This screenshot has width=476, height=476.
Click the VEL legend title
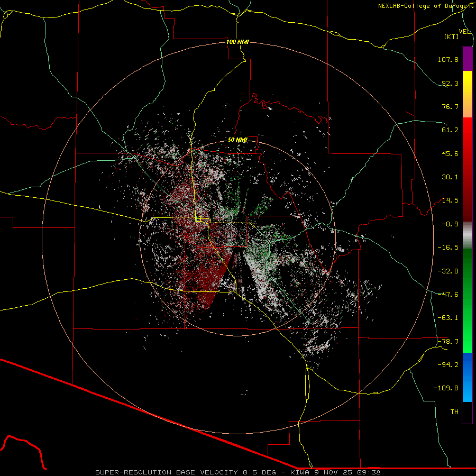click(464, 32)
